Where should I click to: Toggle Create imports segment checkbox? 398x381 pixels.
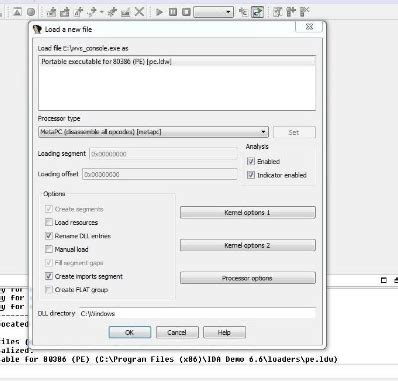point(49,276)
